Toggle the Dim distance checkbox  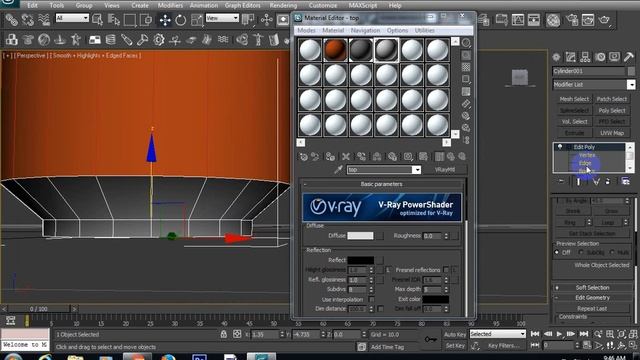tap(380, 309)
